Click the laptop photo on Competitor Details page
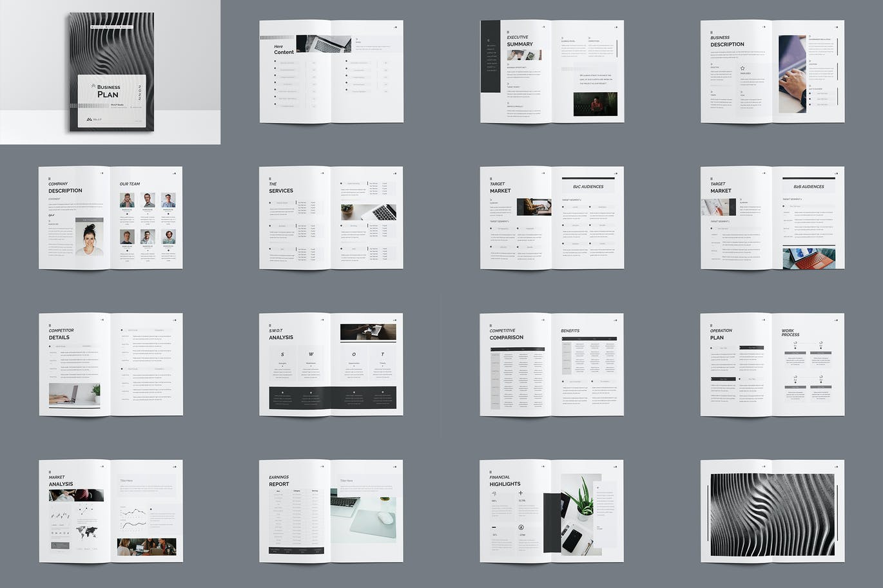883x588 pixels. 74,394
